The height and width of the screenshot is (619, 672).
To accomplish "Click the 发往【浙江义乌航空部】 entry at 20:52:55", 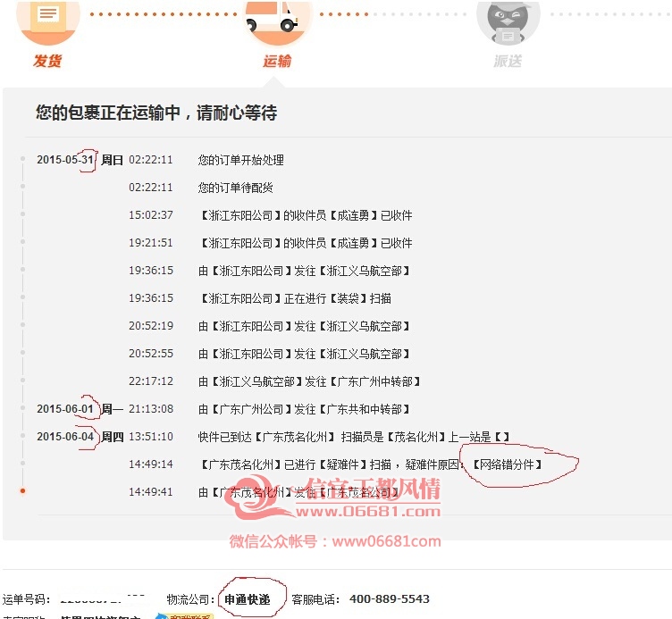I will 304,354.
